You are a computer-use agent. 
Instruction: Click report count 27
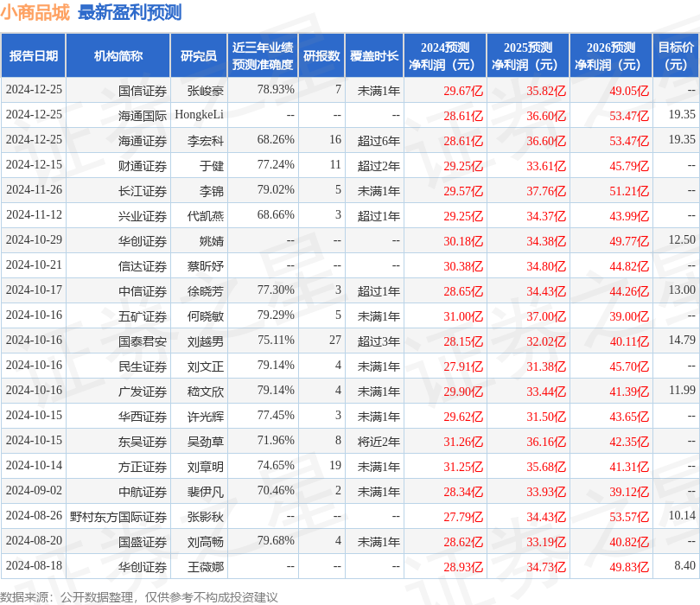[335, 341]
